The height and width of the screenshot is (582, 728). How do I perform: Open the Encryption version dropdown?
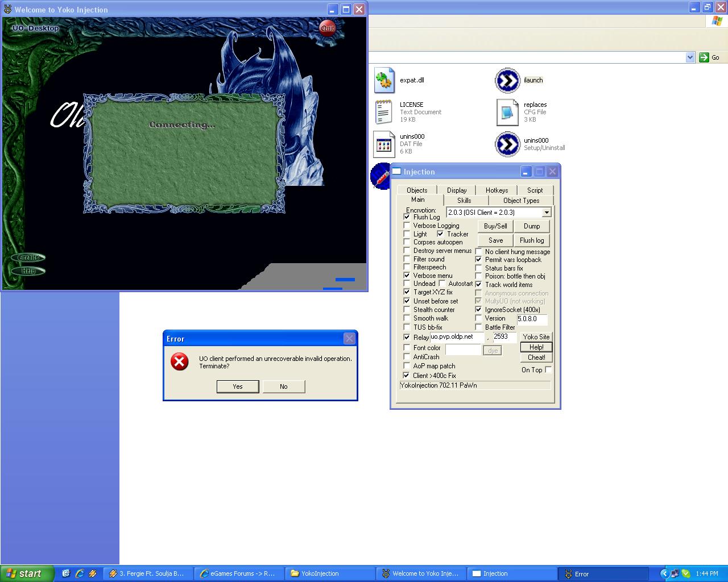546,213
